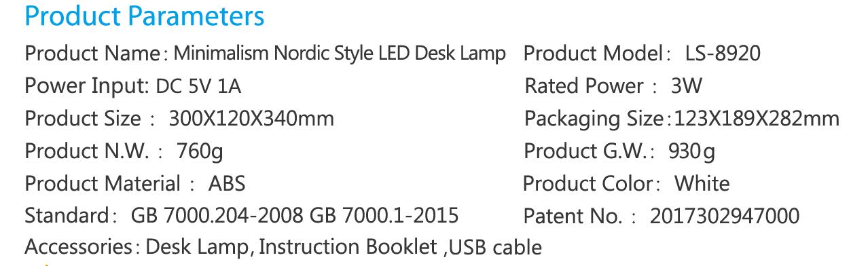Select the Product Name label
This screenshot has height=266, width=868.
point(93,54)
